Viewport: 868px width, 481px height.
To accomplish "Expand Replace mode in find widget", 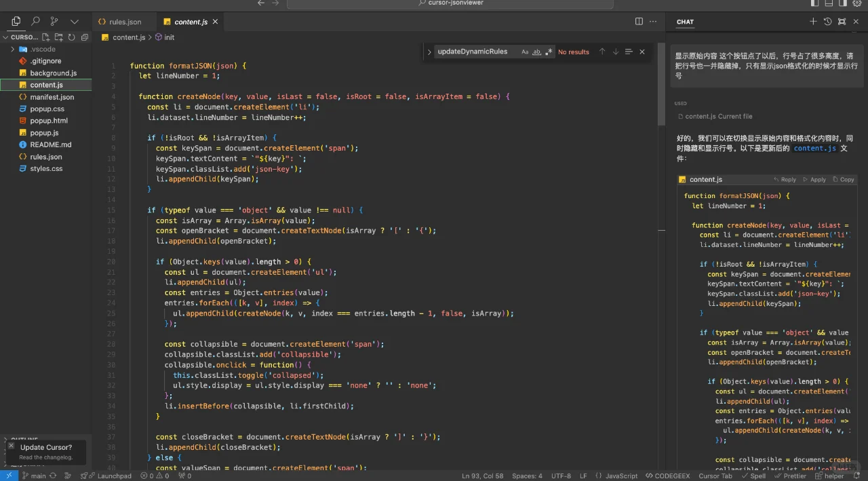I will [x=429, y=52].
